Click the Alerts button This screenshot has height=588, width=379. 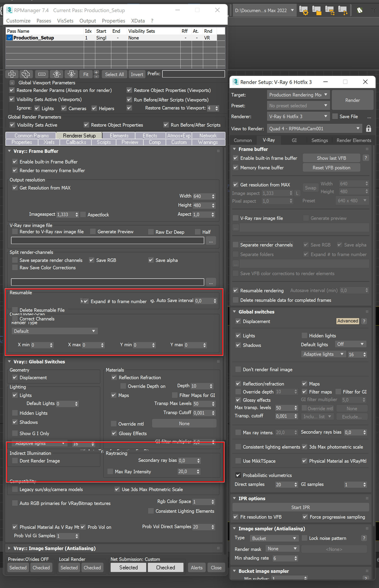(x=197, y=567)
